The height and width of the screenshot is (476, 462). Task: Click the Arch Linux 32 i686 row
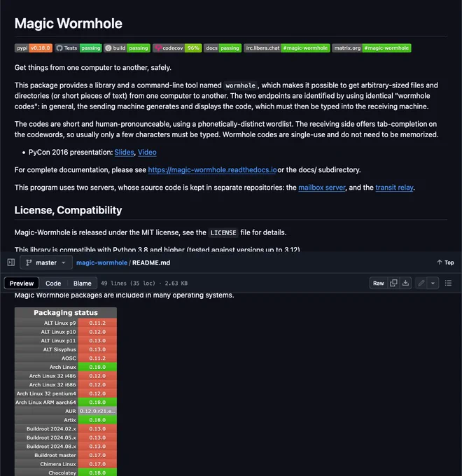pos(66,384)
